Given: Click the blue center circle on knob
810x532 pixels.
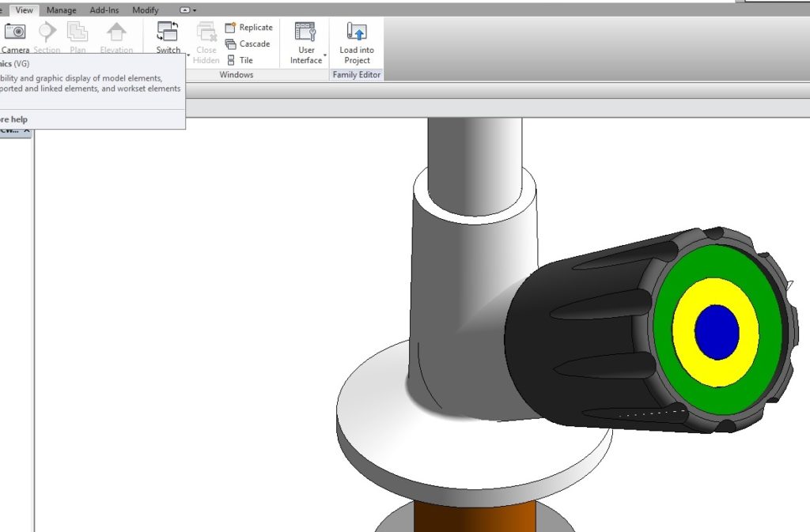Looking at the screenshot, I should tap(717, 332).
